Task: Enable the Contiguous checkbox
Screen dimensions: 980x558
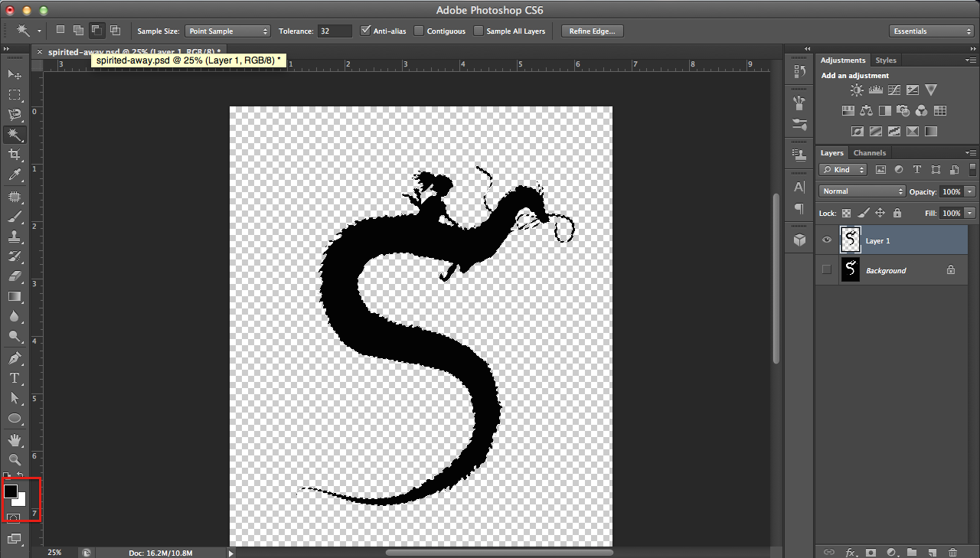Action: pos(419,31)
